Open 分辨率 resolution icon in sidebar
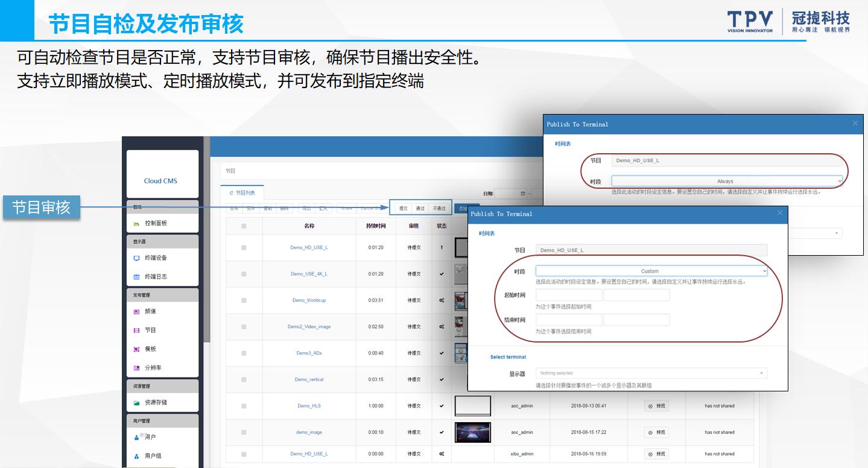The height and width of the screenshot is (468, 868). click(136, 368)
